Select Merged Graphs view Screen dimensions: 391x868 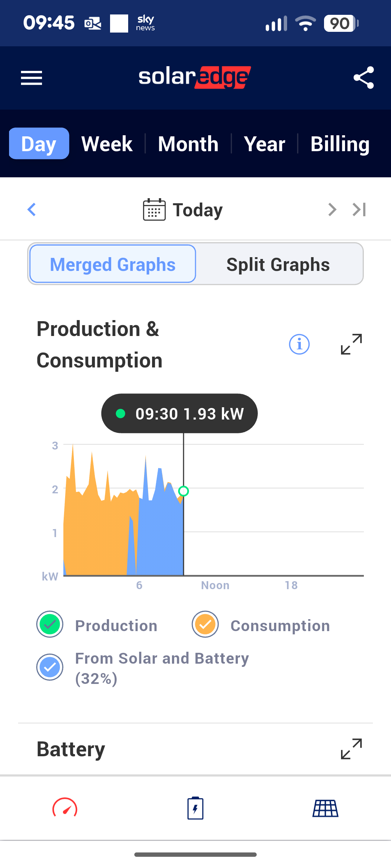(x=113, y=264)
